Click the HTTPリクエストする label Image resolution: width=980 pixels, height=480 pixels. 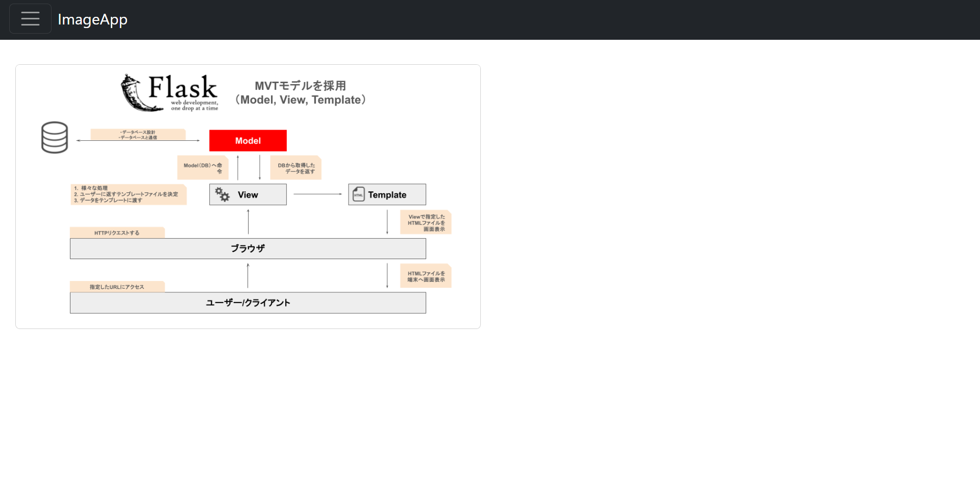117,232
